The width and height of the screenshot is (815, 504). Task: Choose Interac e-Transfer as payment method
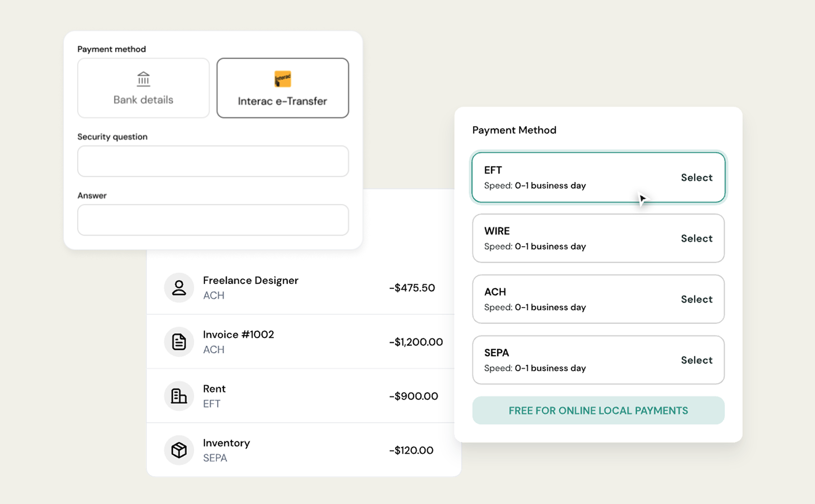(x=282, y=88)
